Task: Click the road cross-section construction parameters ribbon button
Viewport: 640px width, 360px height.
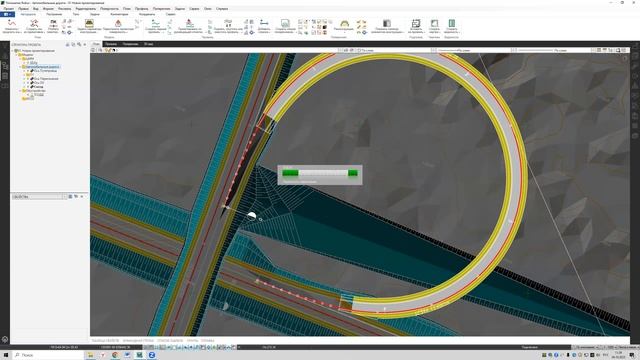Action: point(89,27)
